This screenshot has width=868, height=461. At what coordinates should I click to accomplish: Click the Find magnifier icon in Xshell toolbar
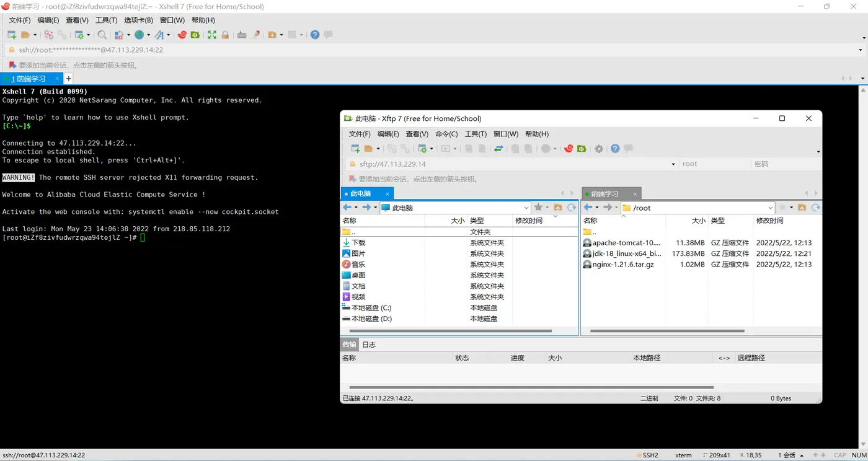[x=102, y=35]
